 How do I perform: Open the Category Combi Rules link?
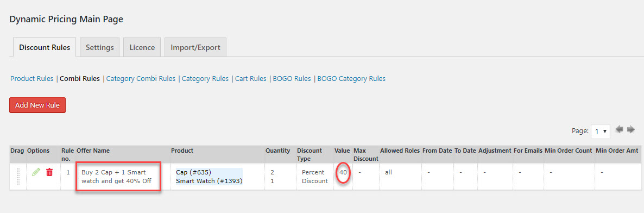tap(141, 79)
